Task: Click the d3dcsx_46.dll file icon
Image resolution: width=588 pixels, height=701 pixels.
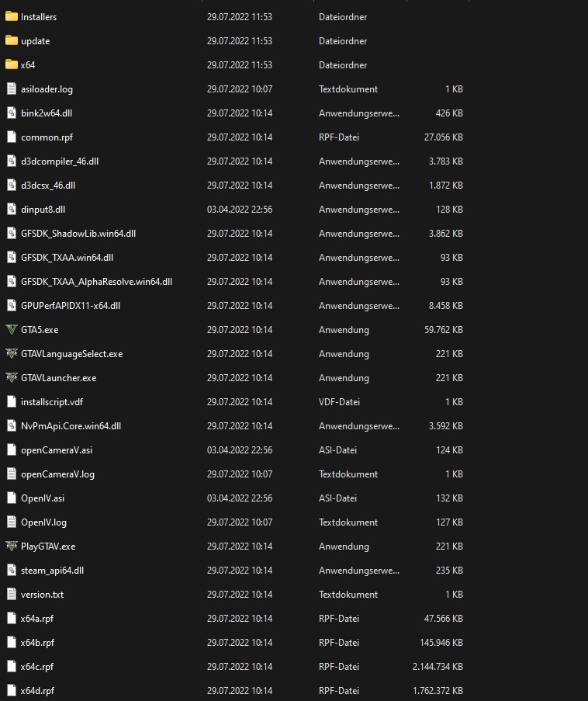Action: point(12,185)
